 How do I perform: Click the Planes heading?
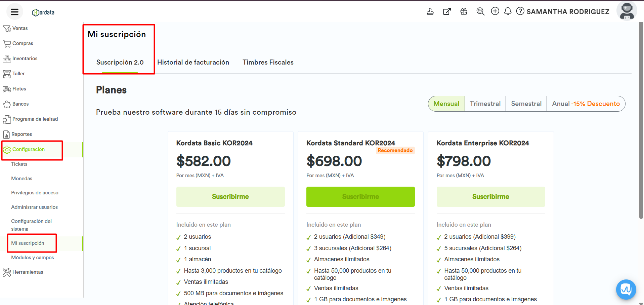[x=111, y=90]
